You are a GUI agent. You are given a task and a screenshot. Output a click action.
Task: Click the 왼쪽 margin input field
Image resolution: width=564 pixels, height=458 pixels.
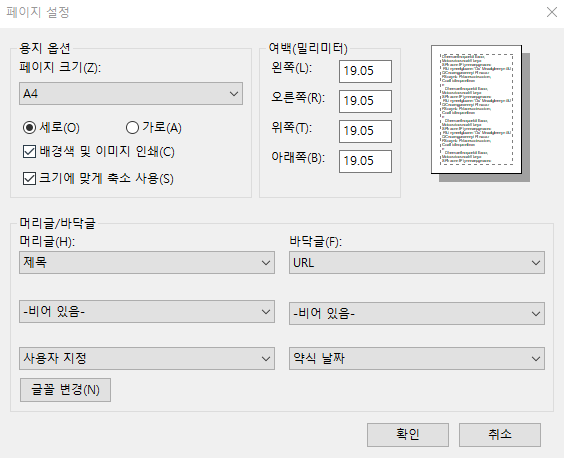click(365, 71)
